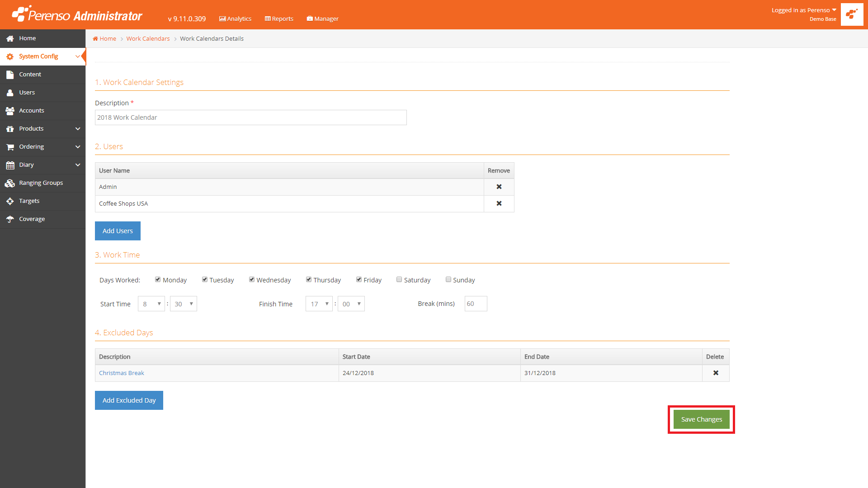Open the Reports top menu
The width and height of the screenshot is (868, 488).
coord(279,19)
